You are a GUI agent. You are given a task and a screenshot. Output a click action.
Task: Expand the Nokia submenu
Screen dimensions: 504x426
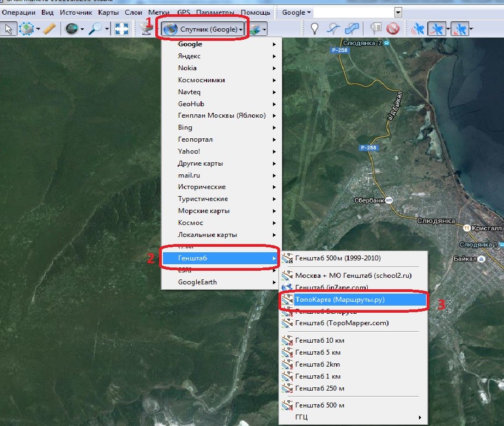pyautogui.click(x=221, y=68)
